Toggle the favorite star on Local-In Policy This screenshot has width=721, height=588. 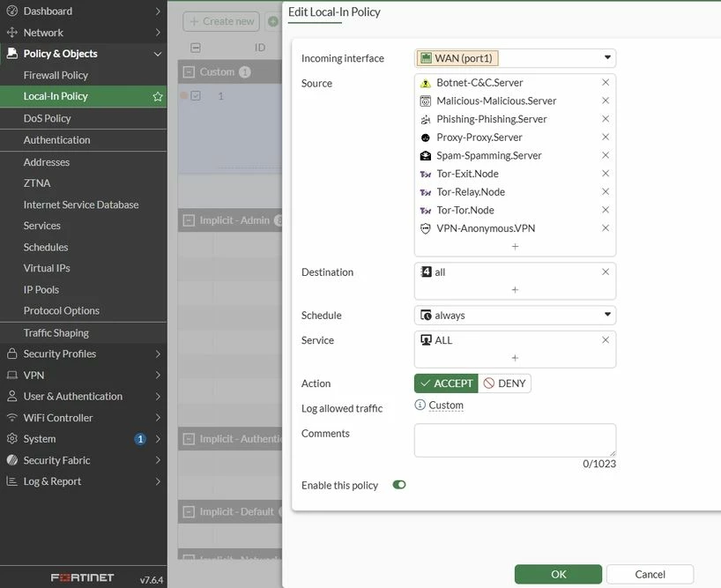coord(158,97)
